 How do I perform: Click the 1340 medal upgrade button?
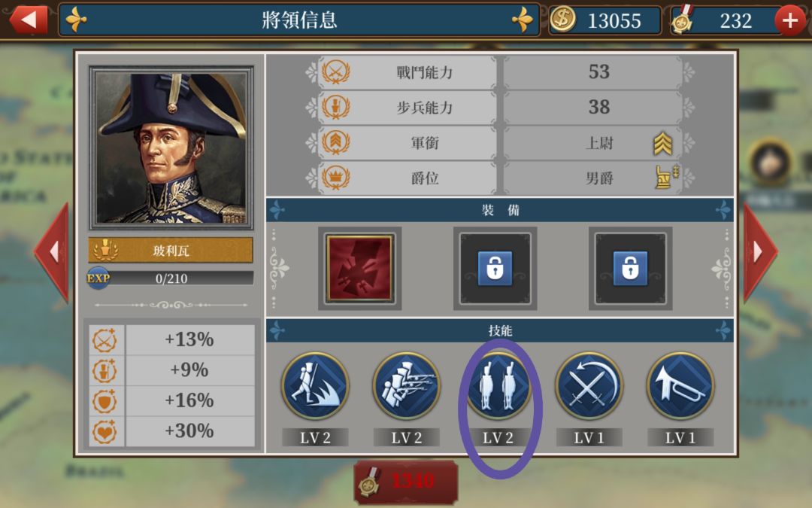point(406,482)
